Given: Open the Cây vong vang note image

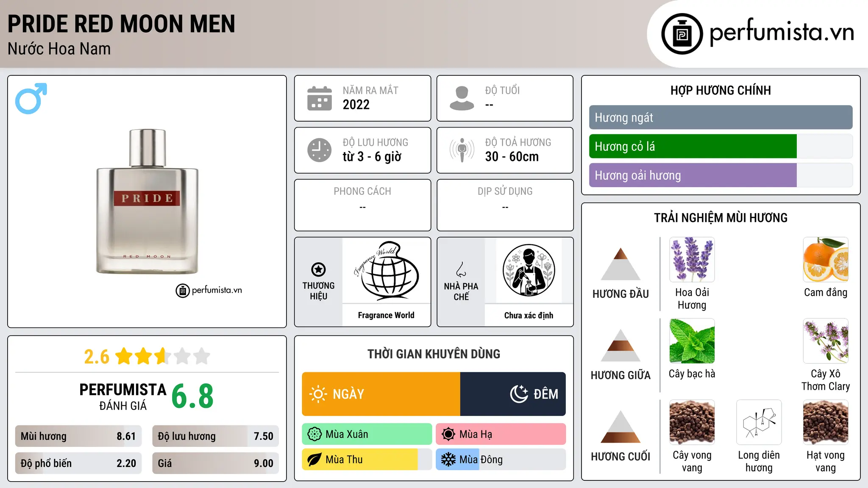Looking at the screenshot, I should (x=692, y=422).
